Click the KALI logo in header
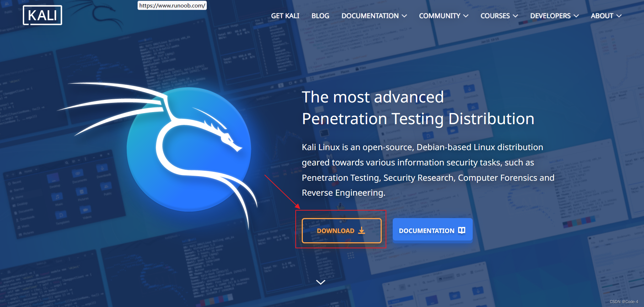This screenshot has height=307, width=644. coord(42,15)
